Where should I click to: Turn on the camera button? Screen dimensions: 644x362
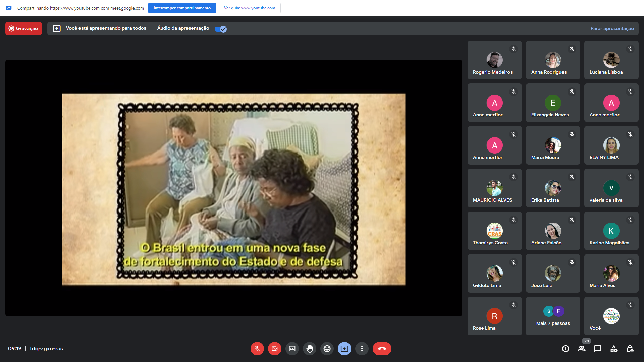[x=274, y=349]
